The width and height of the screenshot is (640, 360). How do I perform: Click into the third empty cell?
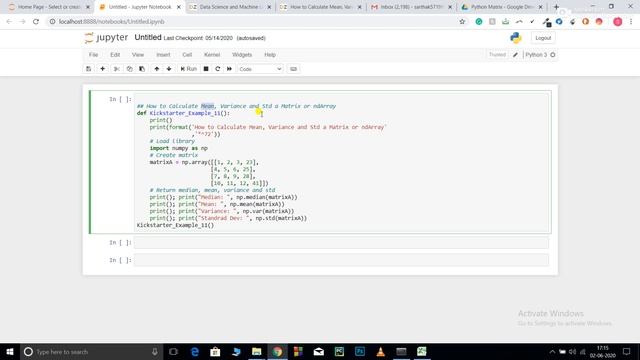[341, 260]
